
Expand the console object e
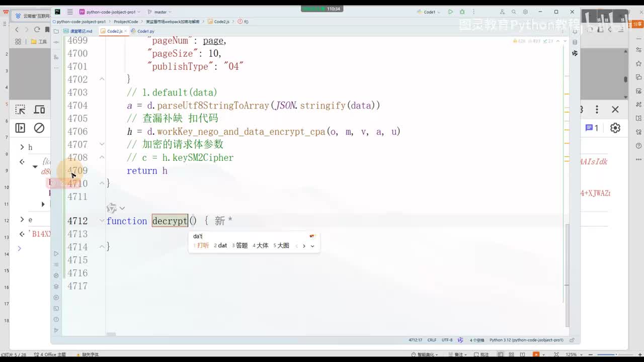[22, 220]
